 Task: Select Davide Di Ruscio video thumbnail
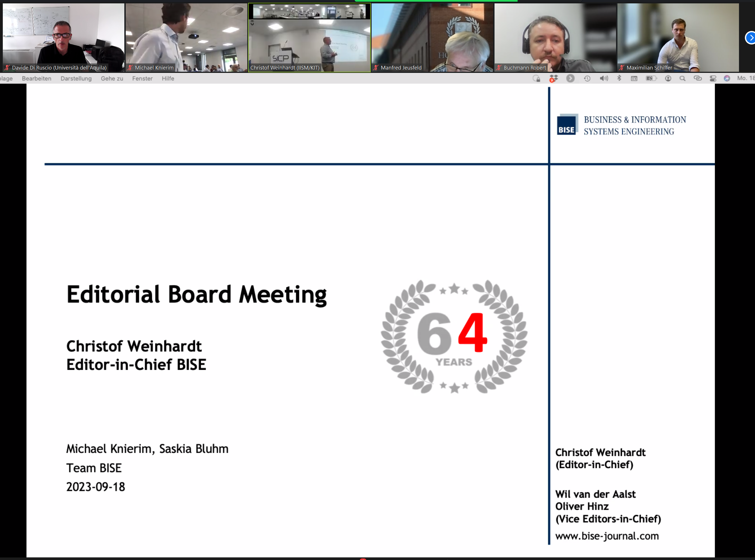tap(63, 37)
